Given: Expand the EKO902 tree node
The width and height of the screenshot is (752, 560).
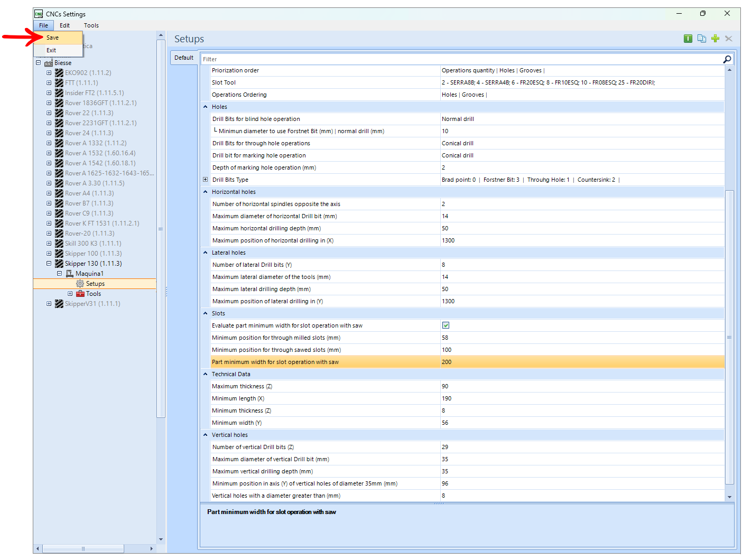Looking at the screenshot, I should 49,73.
